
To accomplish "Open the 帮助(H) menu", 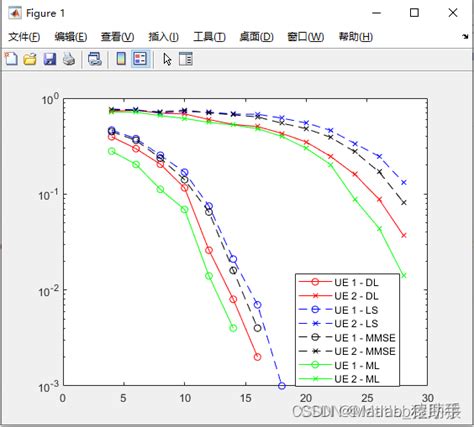I will point(356,37).
